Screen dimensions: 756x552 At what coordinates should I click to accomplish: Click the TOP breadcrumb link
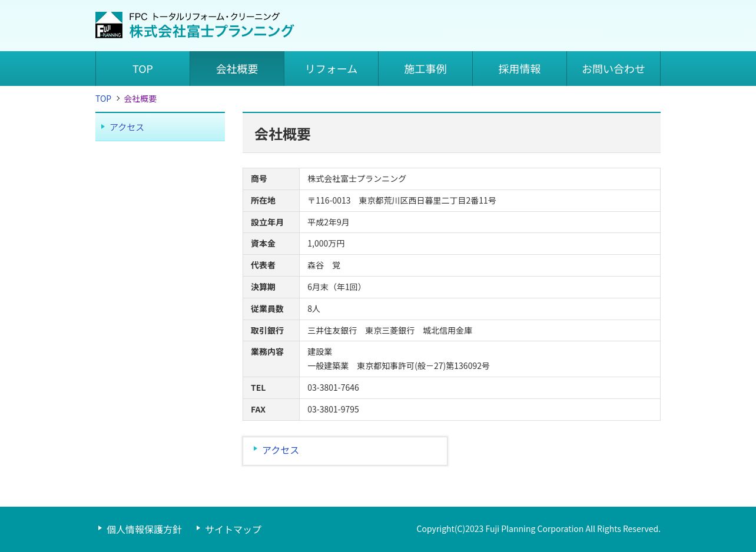point(103,99)
